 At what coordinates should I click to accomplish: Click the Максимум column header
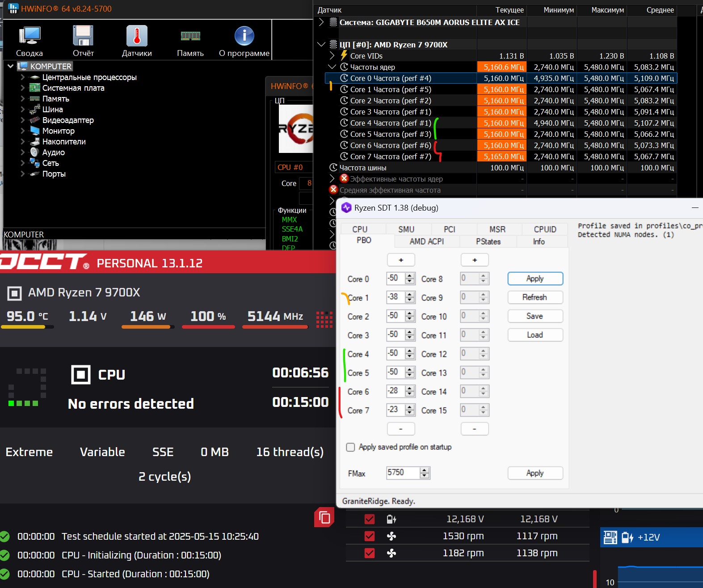coord(602,10)
